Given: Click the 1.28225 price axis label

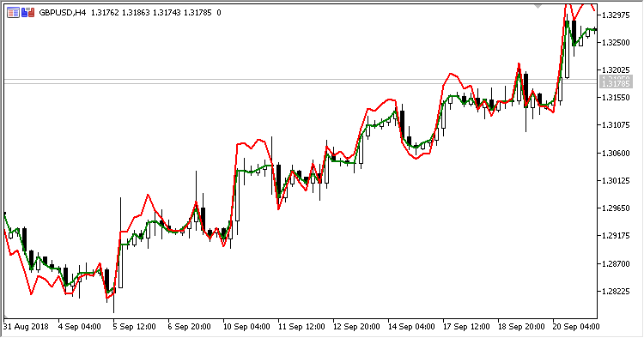Looking at the screenshot, I should 616,291.
